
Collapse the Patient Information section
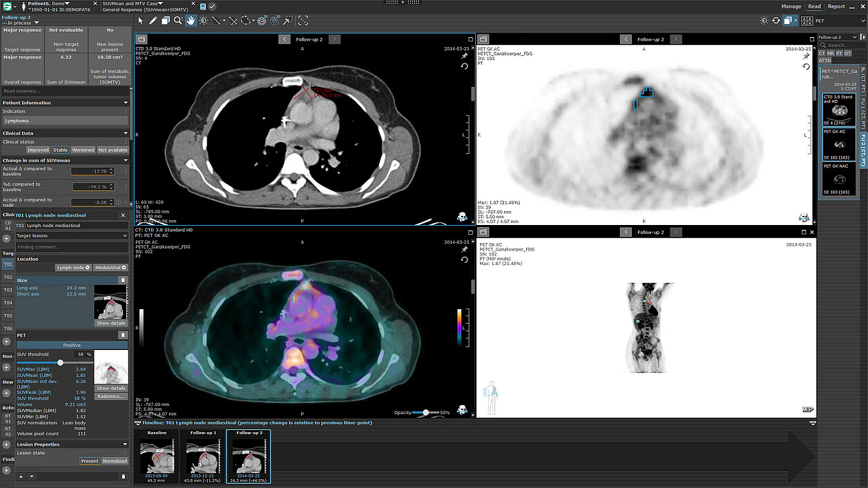(126, 103)
